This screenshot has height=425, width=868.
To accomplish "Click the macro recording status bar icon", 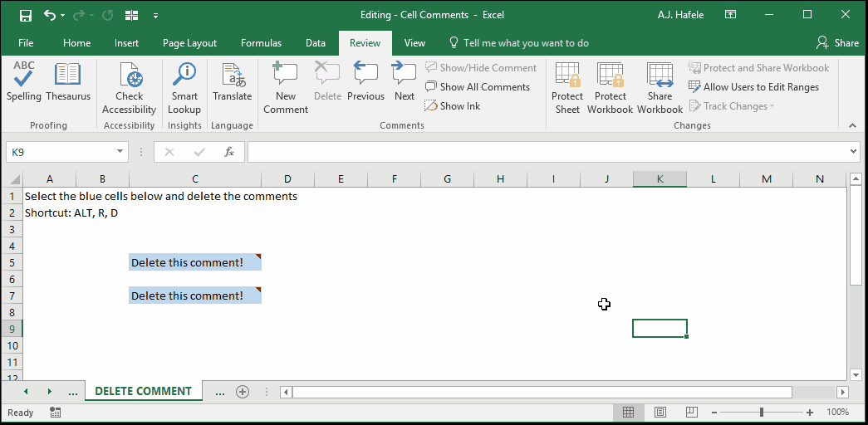I will point(55,413).
